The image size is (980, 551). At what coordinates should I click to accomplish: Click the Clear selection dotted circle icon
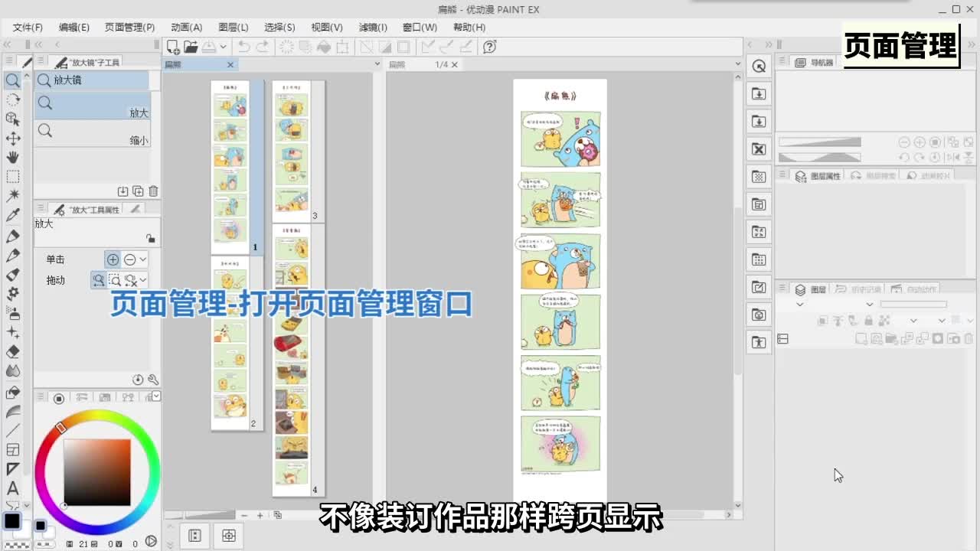286,47
